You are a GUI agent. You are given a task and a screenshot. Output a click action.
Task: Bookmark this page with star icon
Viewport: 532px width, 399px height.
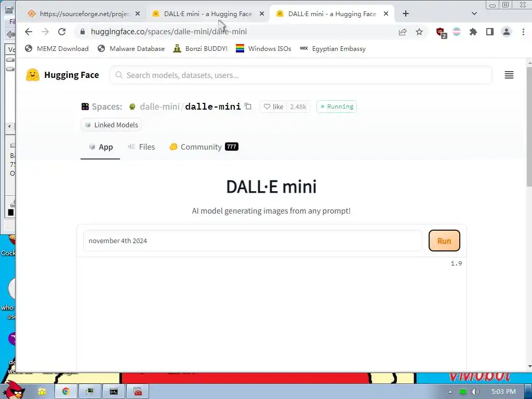(x=419, y=32)
